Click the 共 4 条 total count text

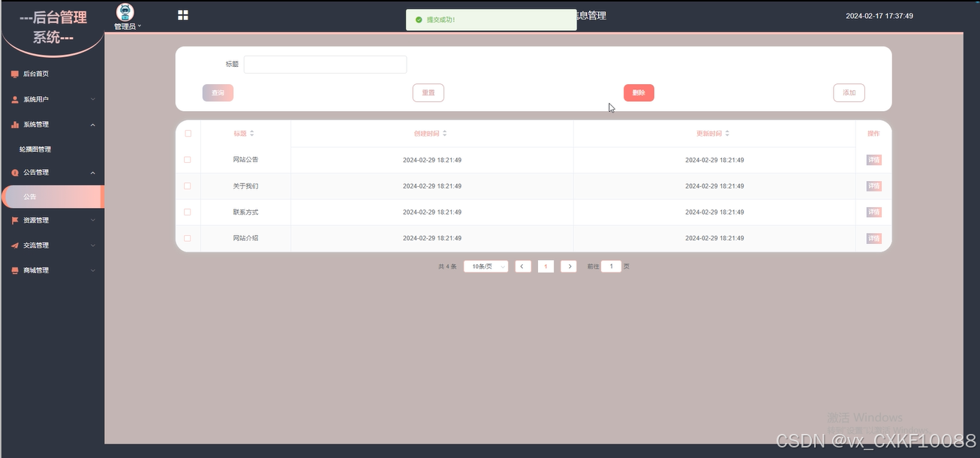coord(447,267)
